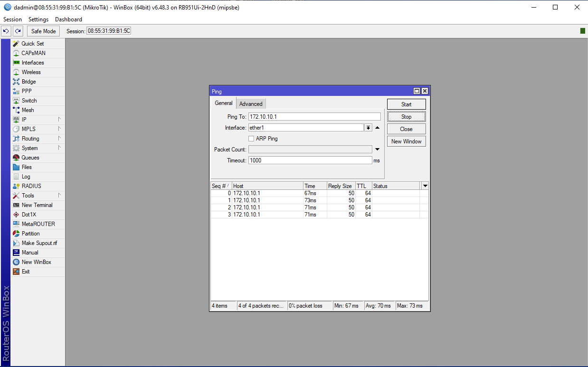Expand the Tools submenu
Viewport: 588px width, 367px height.
pos(59,196)
